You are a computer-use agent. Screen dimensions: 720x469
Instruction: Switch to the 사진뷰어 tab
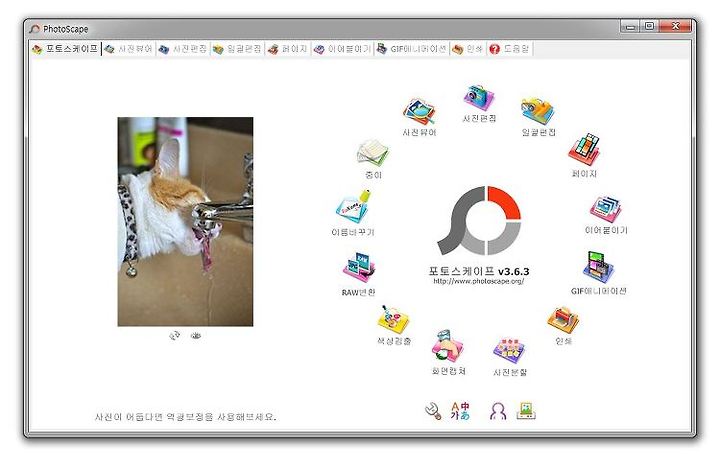point(129,49)
